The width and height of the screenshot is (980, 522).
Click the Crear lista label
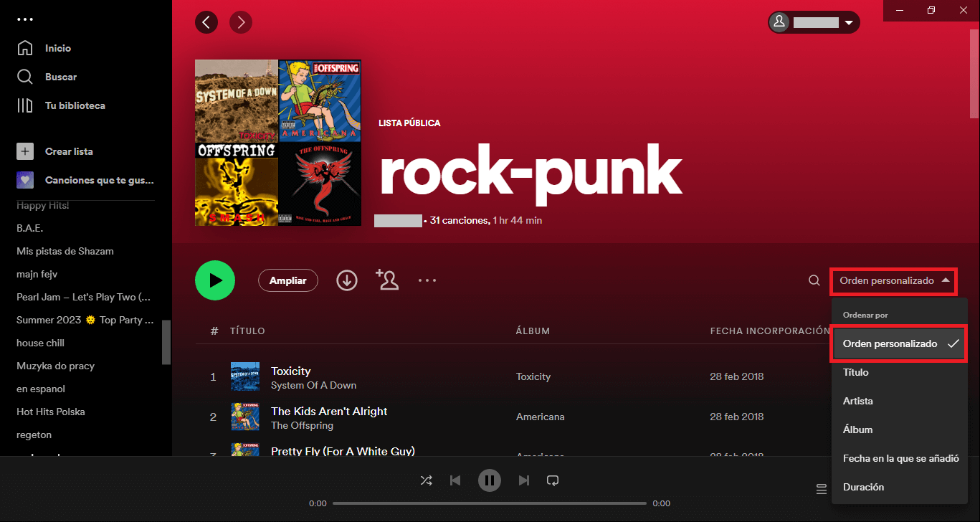coord(69,151)
